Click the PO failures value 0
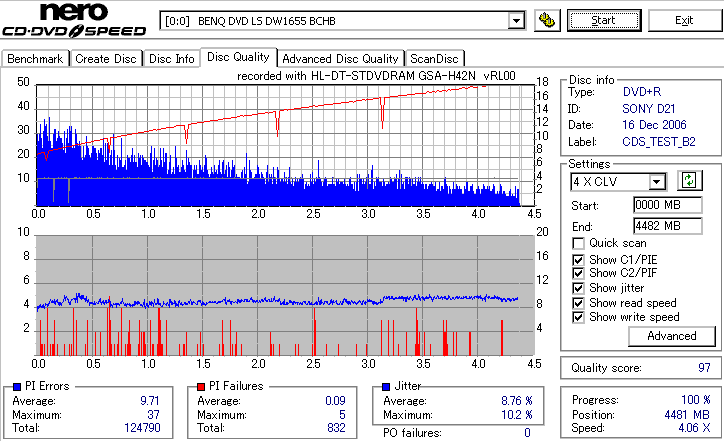Screen dimensions: 724x441 (527, 433)
